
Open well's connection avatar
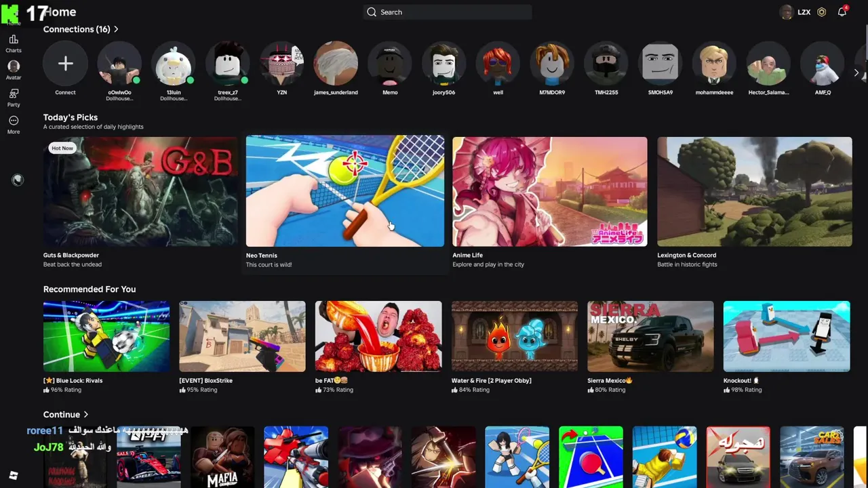[x=498, y=64]
